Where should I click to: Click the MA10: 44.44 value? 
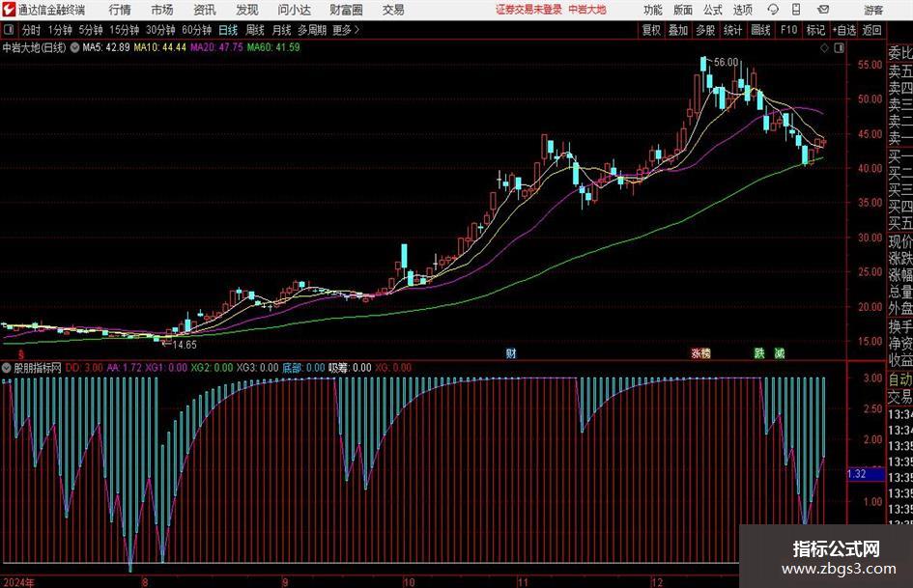pyautogui.click(x=160, y=47)
